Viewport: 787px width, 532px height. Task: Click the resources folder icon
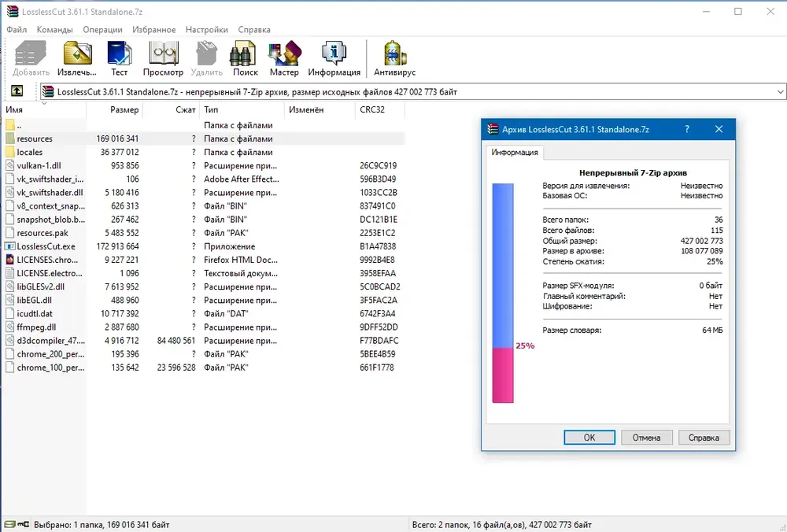point(9,139)
